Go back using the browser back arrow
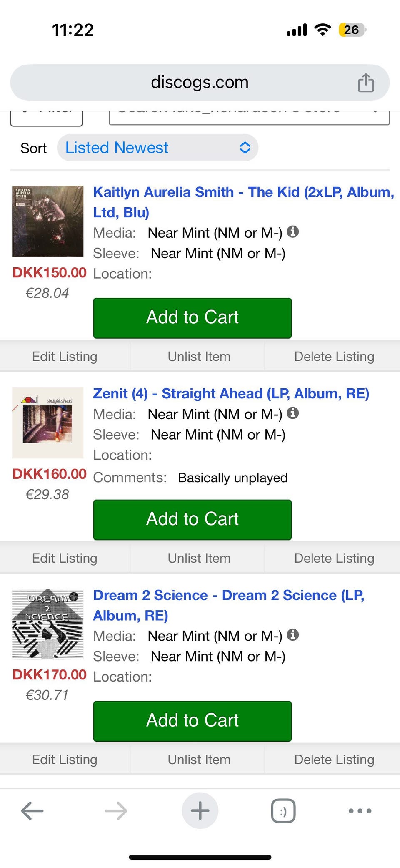This screenshot has width=400, height=868. pos(32,811)
